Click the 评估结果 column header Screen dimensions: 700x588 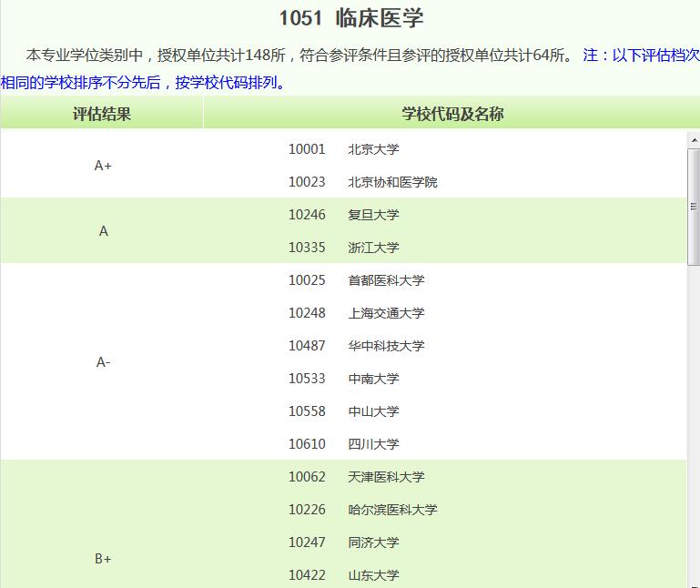click(x=102, y=114)
